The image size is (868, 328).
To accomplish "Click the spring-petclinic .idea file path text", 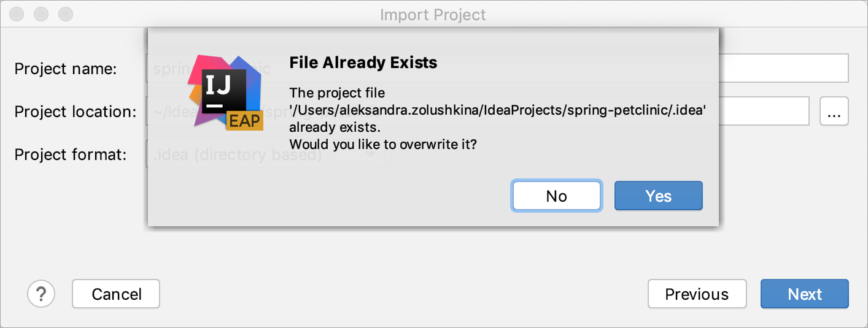I will coord(498,110).
